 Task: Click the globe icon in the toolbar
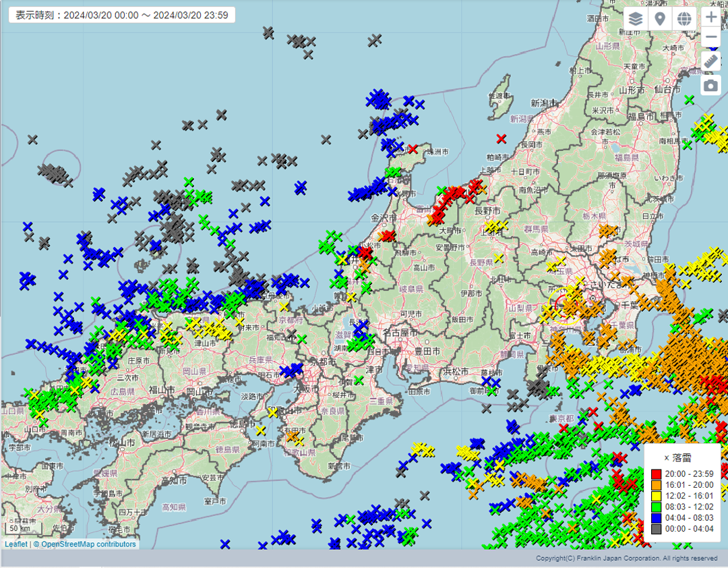(x=684, y=19)
